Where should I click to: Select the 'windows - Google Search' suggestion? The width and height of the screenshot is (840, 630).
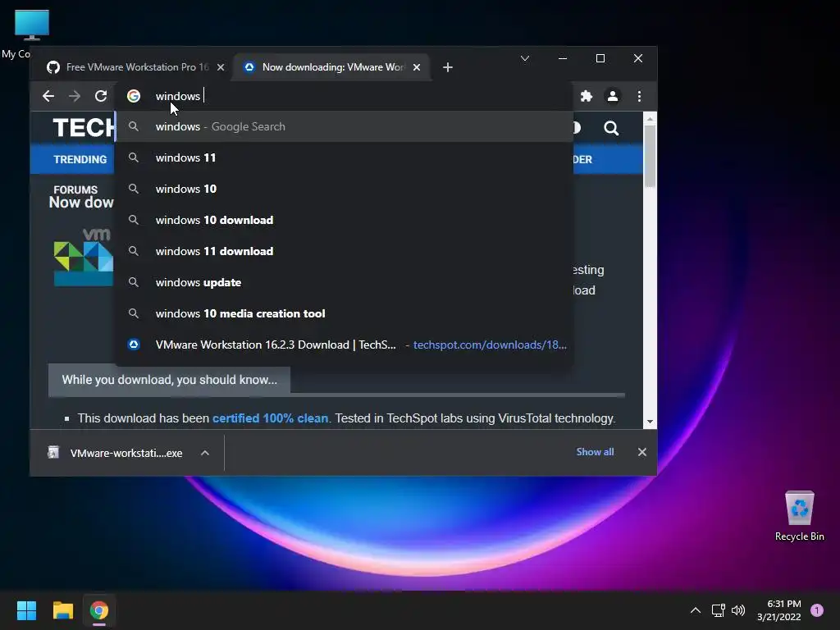(x=344, y=126)
